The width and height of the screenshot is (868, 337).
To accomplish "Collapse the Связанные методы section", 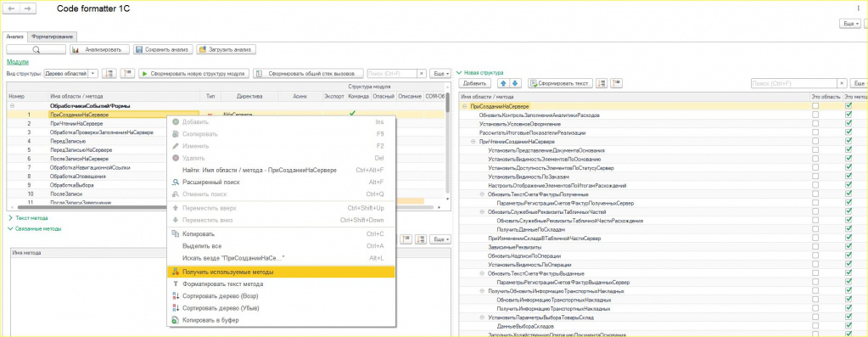I will pyautogui.click(x=10, y=228).
